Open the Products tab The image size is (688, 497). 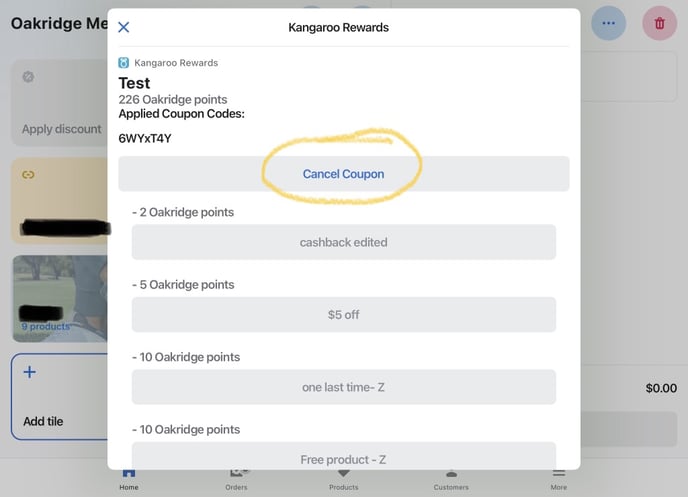344,479
